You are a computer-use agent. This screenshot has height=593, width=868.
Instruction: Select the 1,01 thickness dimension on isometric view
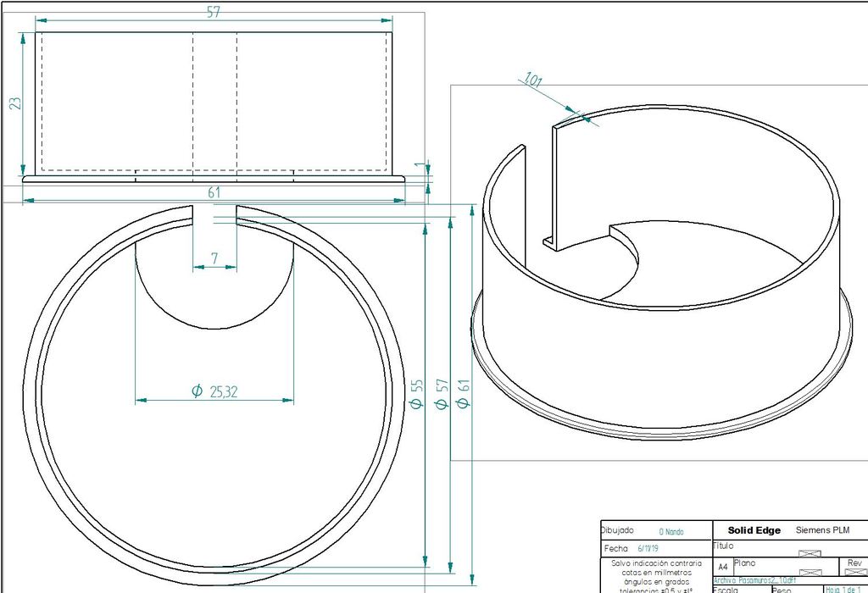click(x=533, y=81)
